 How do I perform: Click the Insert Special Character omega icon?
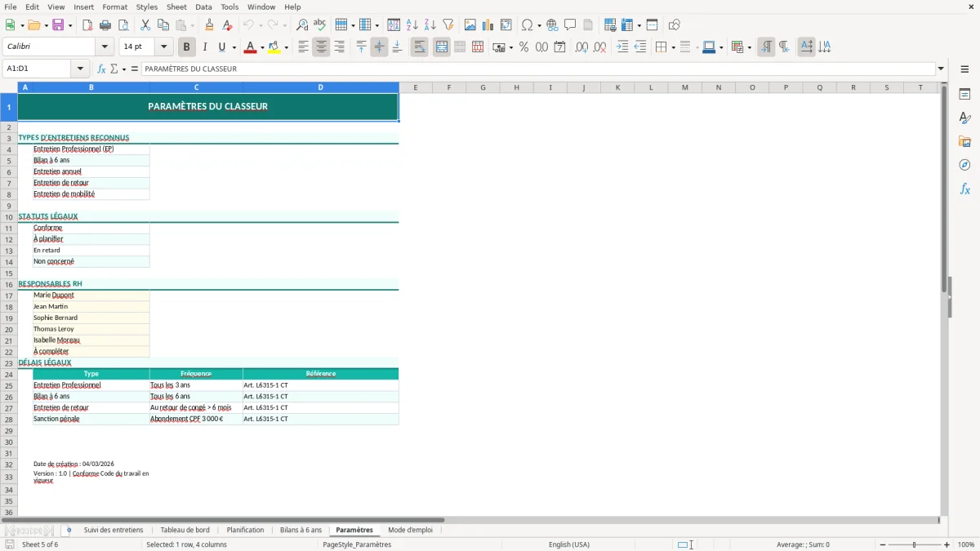[x=527, y=25]
